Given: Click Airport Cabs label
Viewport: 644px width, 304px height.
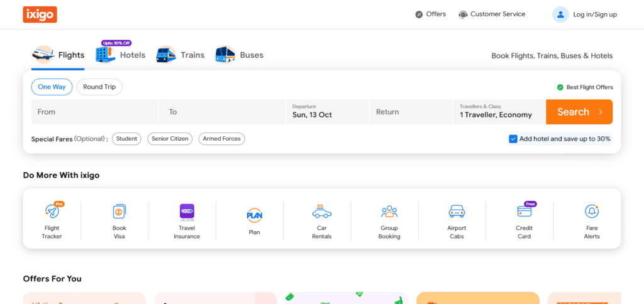Looking at the screenshot, I should pos(457,232).
